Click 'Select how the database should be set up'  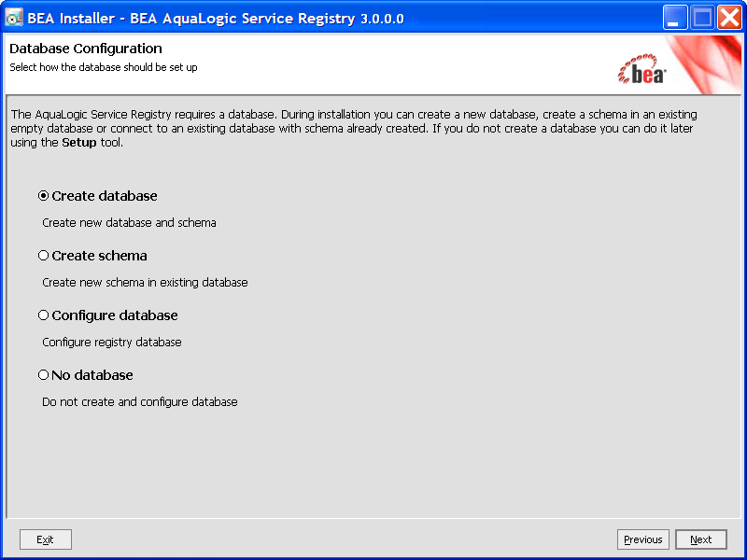(104, 67)
